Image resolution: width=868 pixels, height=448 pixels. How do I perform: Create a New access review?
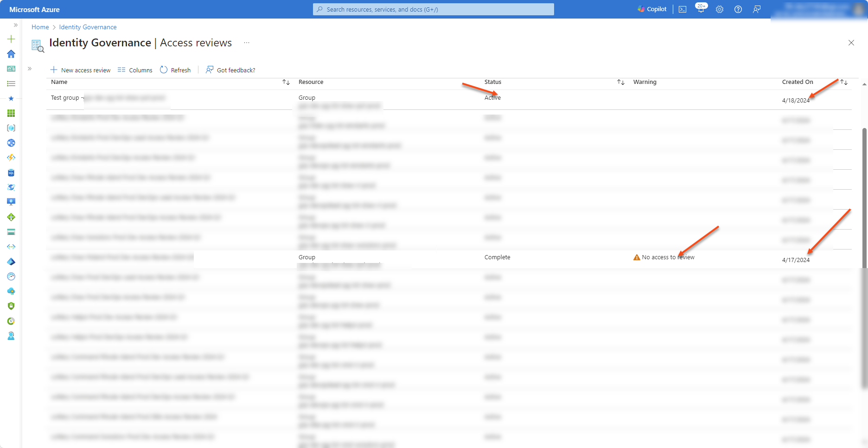80,70
